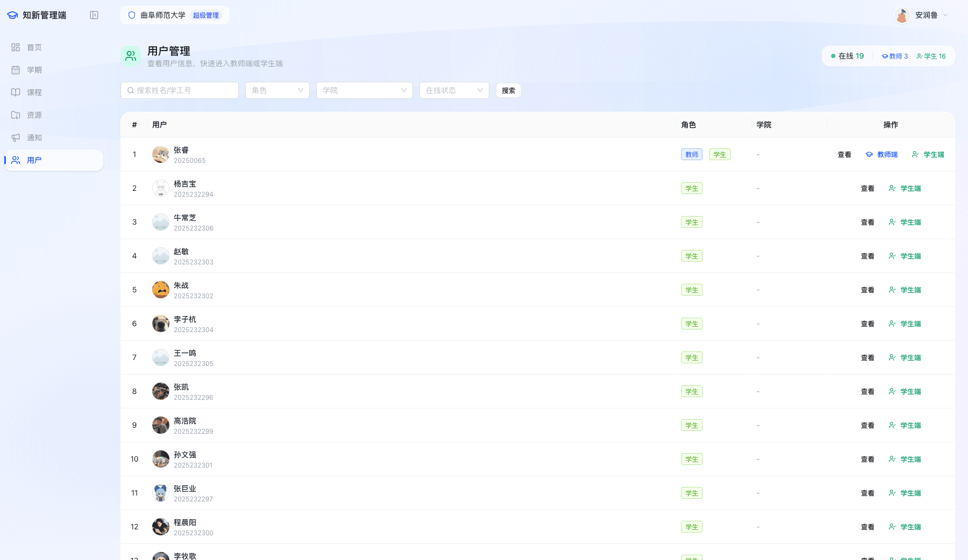Open the 角色 role dropdown
Image resolution: width=968 pixels, height=560 pixels.
point(277,90)
